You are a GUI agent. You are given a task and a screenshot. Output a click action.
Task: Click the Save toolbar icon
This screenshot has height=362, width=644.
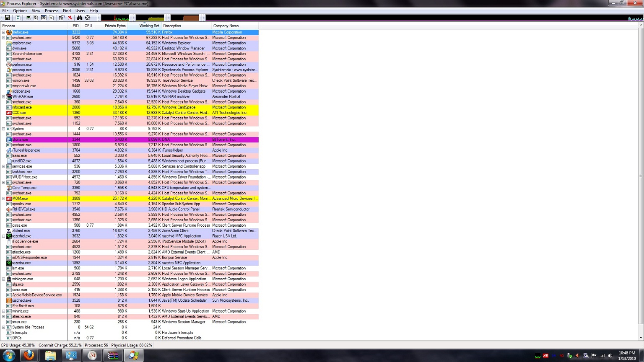(x=7, y=18)
